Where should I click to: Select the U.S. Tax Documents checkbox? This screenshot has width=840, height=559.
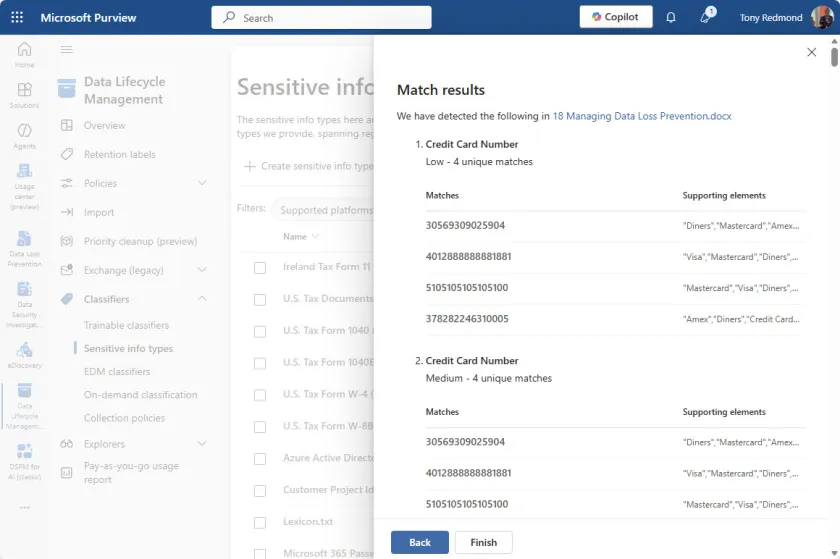[x=260, y=299]
